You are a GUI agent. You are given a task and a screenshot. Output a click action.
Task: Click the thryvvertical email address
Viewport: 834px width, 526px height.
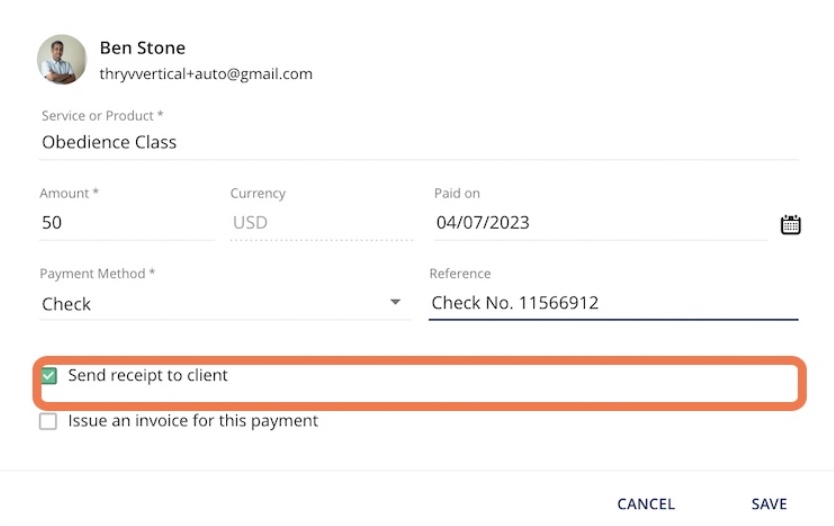point(206,74)
